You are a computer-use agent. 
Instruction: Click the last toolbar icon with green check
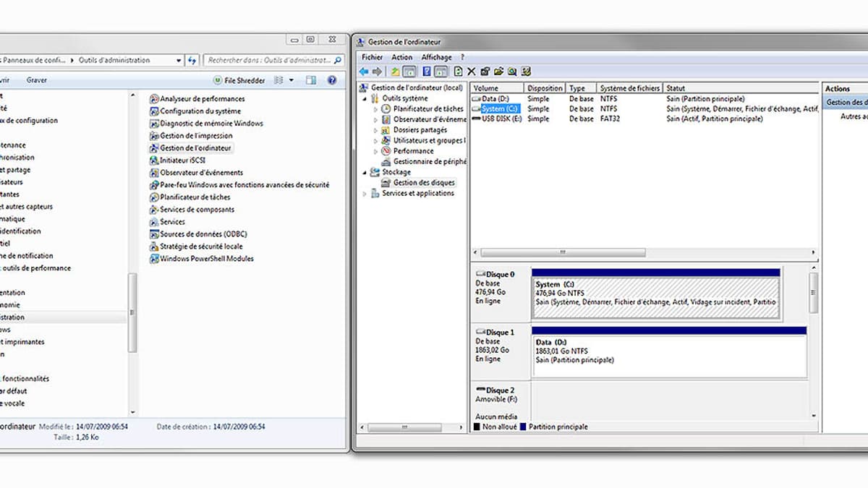tap(526, 72)
